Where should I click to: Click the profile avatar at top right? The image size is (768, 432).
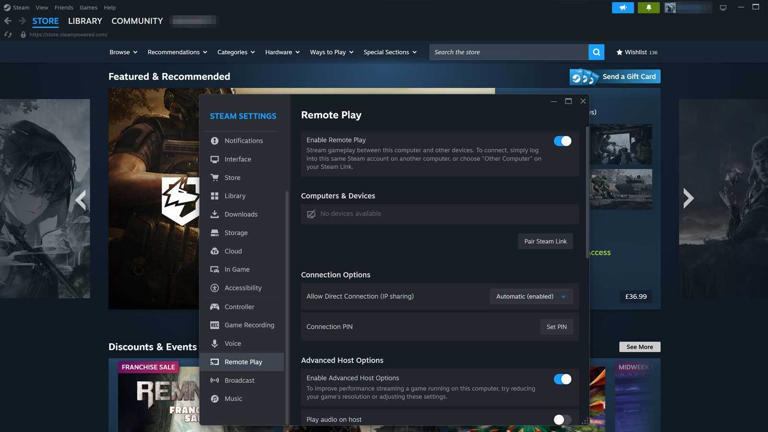tap(670, 7)
